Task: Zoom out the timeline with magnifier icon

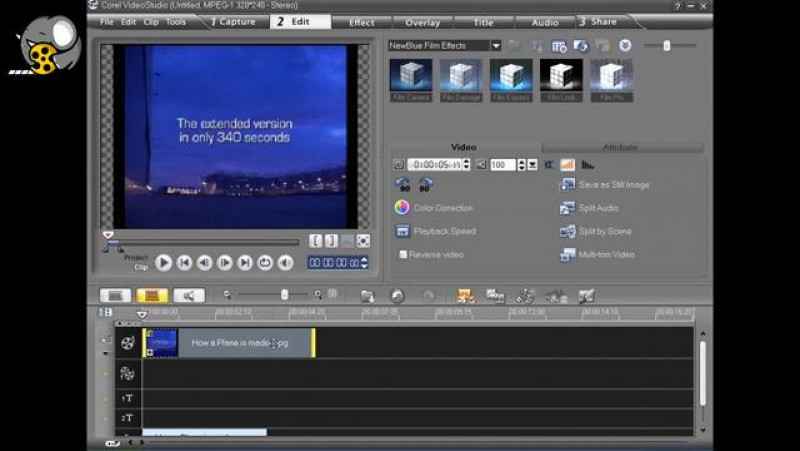Action: [228, 294]
